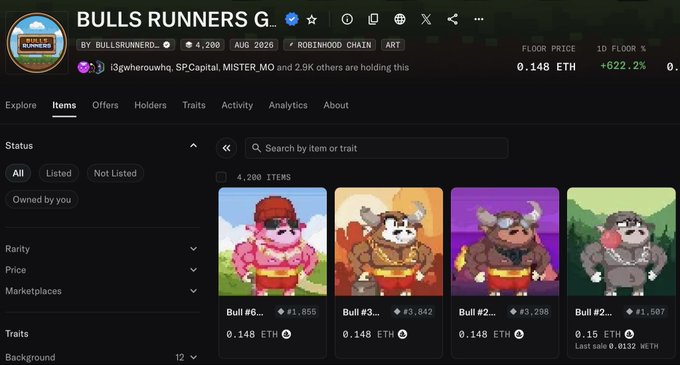This screenshot has height=365, width=680.
Task: Open the collection website globe icon
Action: tap(400, 19)
